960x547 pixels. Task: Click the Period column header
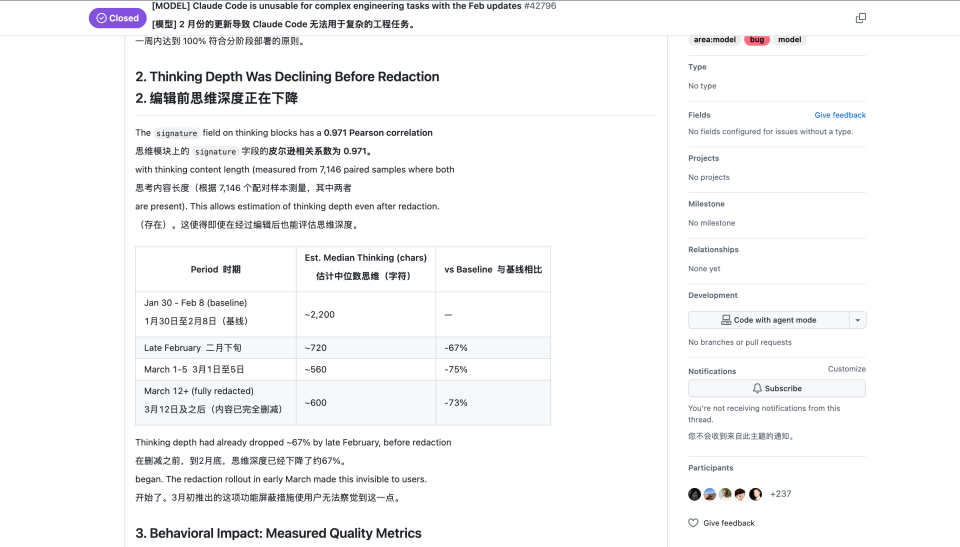216,270
